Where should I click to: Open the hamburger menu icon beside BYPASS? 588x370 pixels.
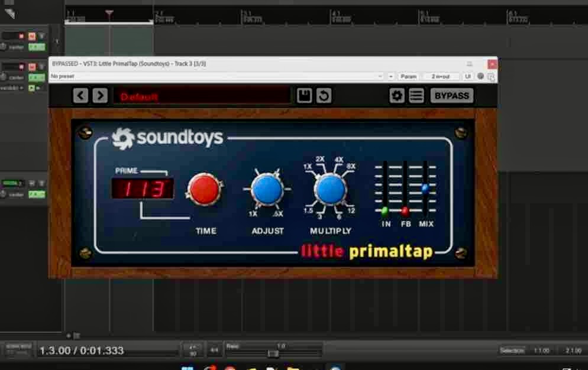coord(416,95)
